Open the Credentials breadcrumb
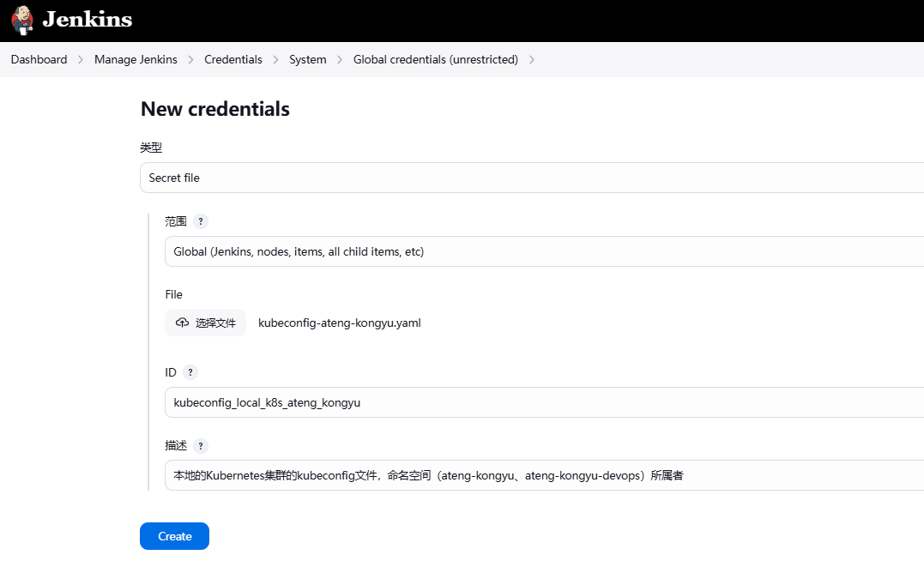This screenshot has height=585, width=924. (x=233, y=59)
